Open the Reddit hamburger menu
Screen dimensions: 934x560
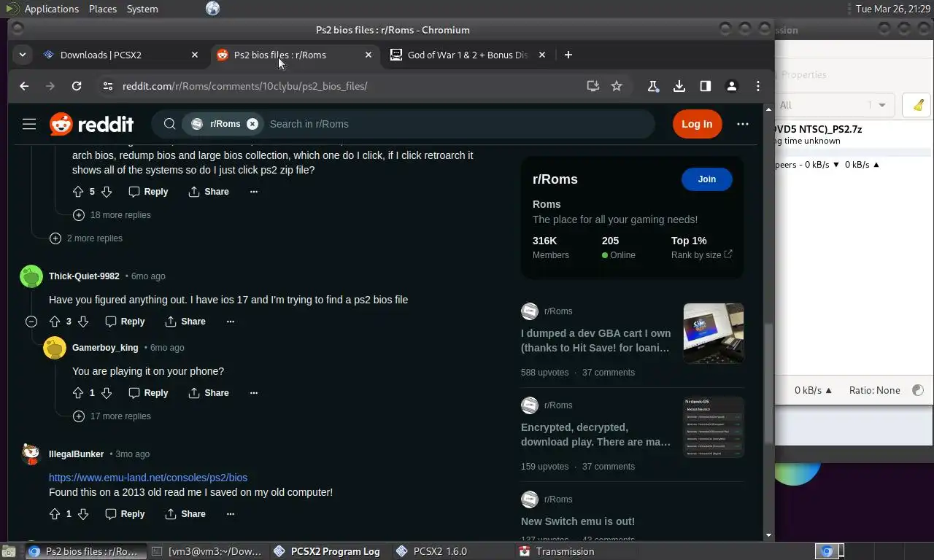tap(29, 124)
